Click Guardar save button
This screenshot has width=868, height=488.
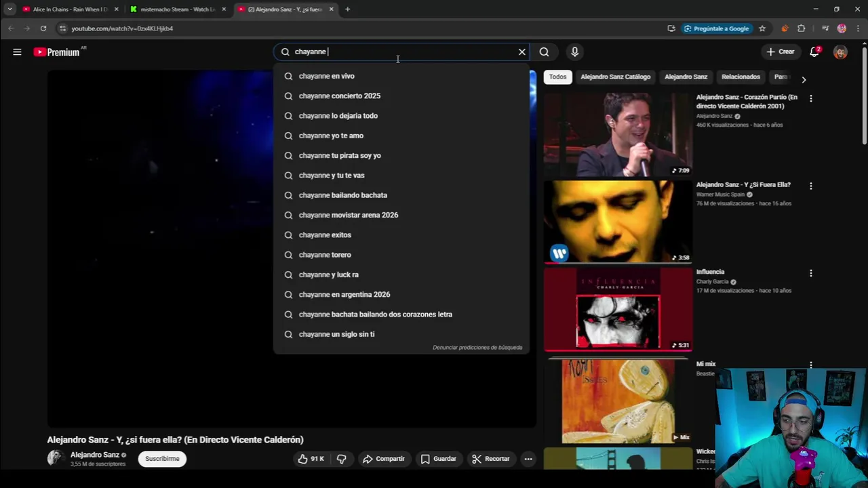438,459
